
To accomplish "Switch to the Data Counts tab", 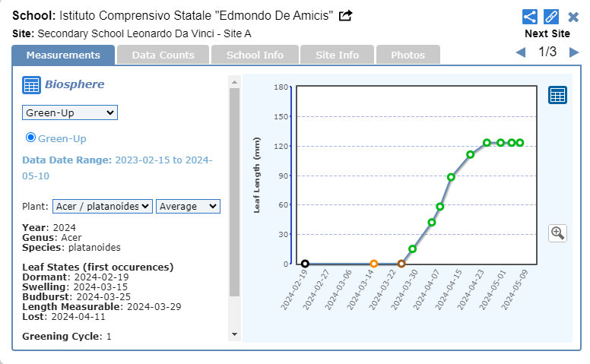I will pos(163,55).
